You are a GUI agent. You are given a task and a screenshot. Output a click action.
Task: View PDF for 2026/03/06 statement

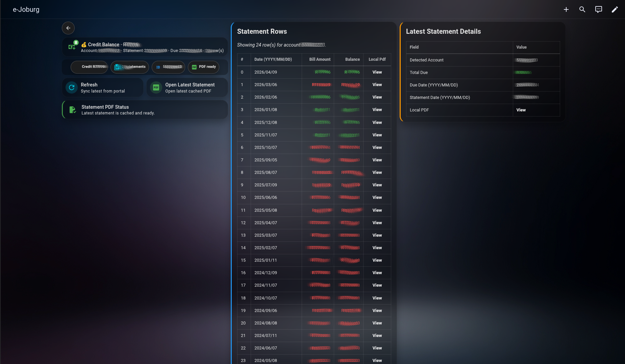377,85
